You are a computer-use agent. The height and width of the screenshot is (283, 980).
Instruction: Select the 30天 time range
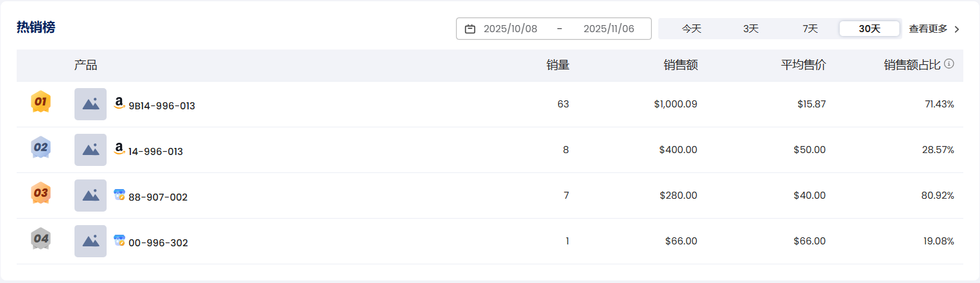point(869,29)
